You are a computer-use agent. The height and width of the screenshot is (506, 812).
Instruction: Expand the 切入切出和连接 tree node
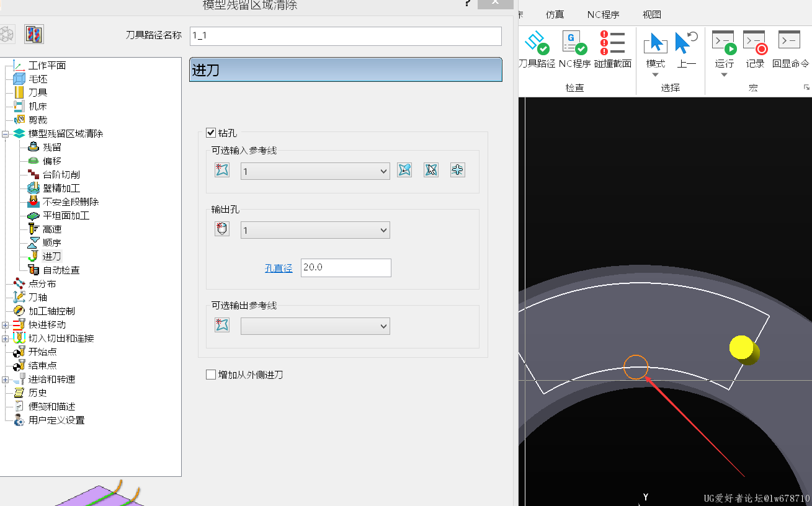click(x=6, y=338)
